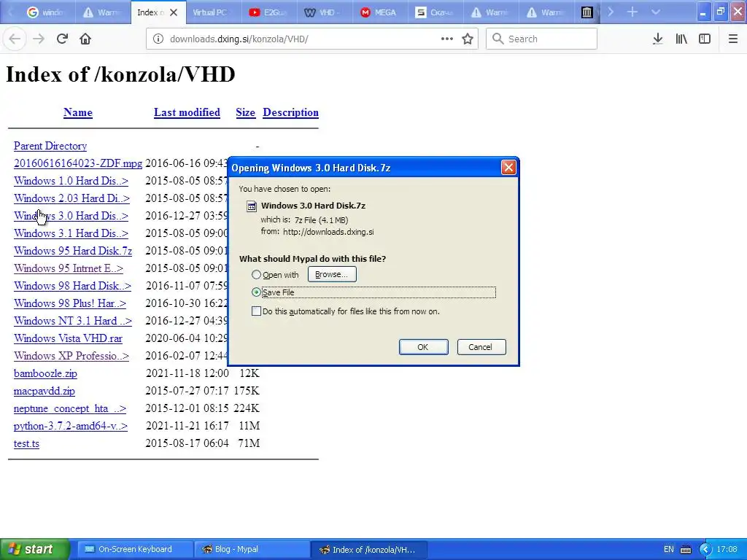Download Windows Vista VHD.rar
The width and height of the screenshot is (747, 560).
tap(68, 338)
